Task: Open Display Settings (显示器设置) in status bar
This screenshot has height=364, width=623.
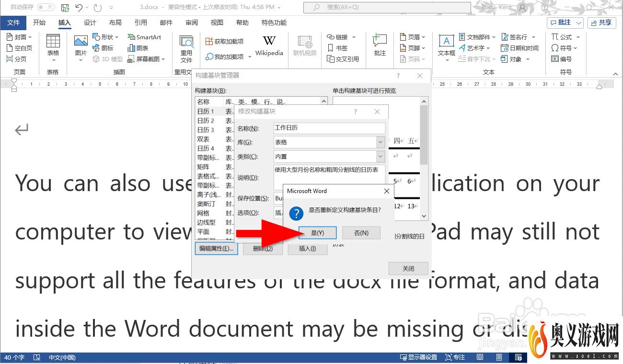Action: [418, 357]
